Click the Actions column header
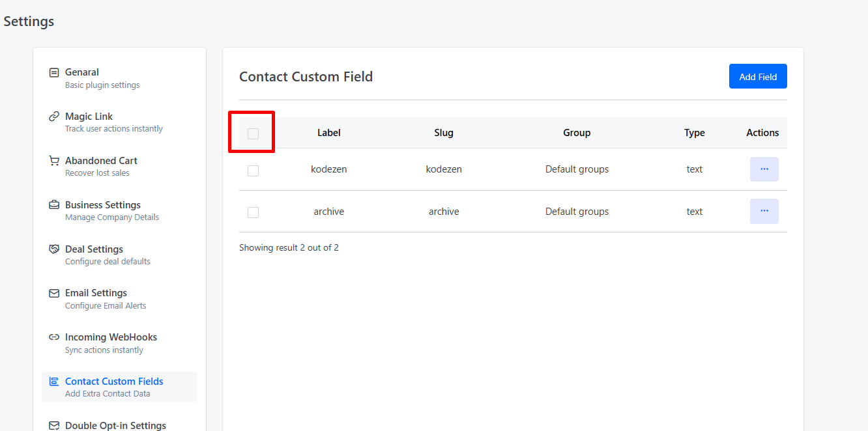The image size is (868, 431). (762, 133)
